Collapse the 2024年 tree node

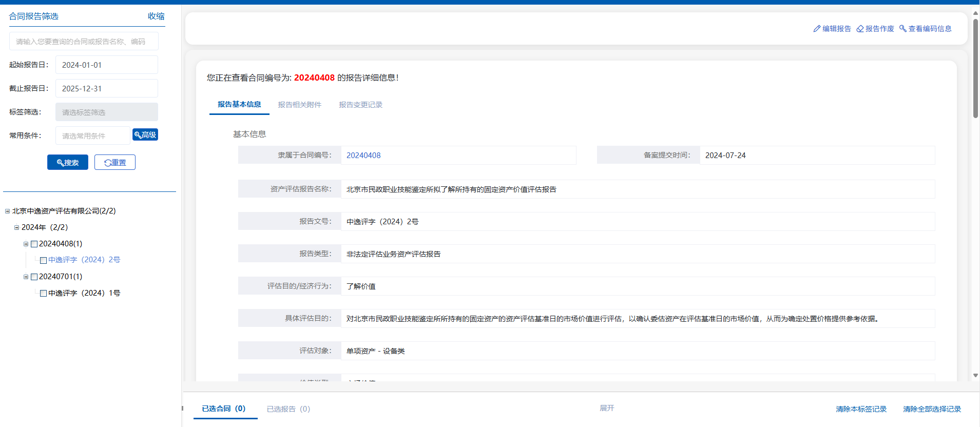pos(16,227)
